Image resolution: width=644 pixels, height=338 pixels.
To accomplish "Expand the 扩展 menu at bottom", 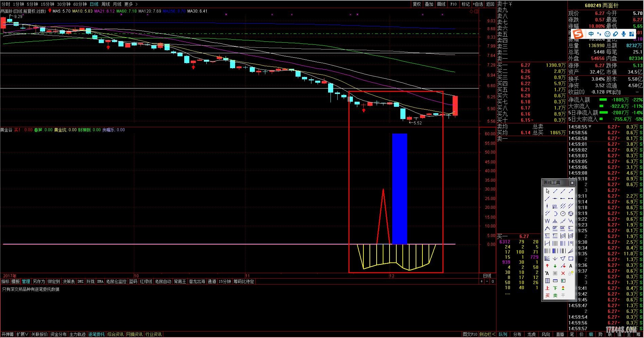I will [22, 334].
